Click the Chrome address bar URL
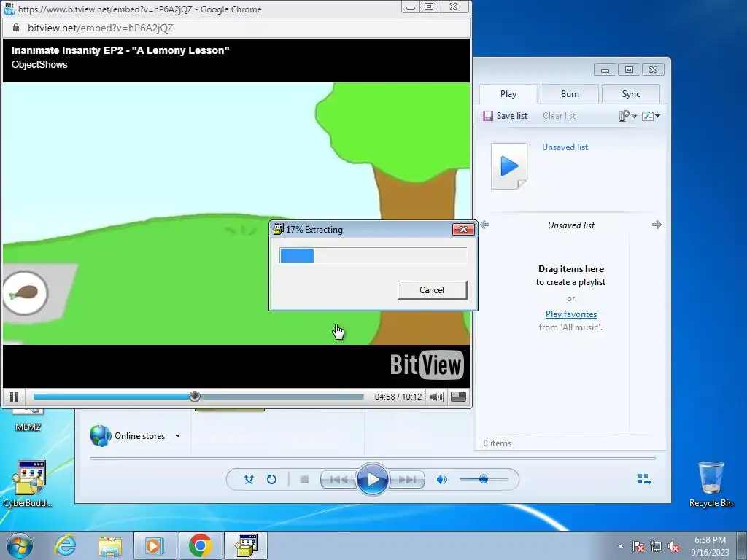 click(x=100, y=28)
